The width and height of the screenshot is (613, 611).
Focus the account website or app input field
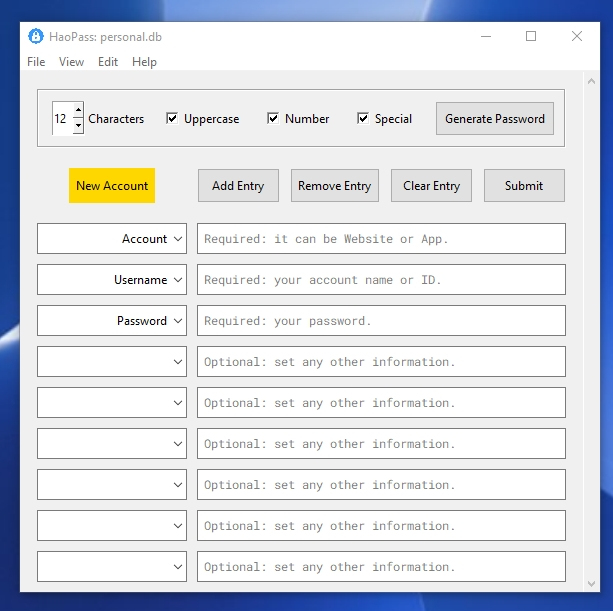pyautogui.click(x=381, y=239)
